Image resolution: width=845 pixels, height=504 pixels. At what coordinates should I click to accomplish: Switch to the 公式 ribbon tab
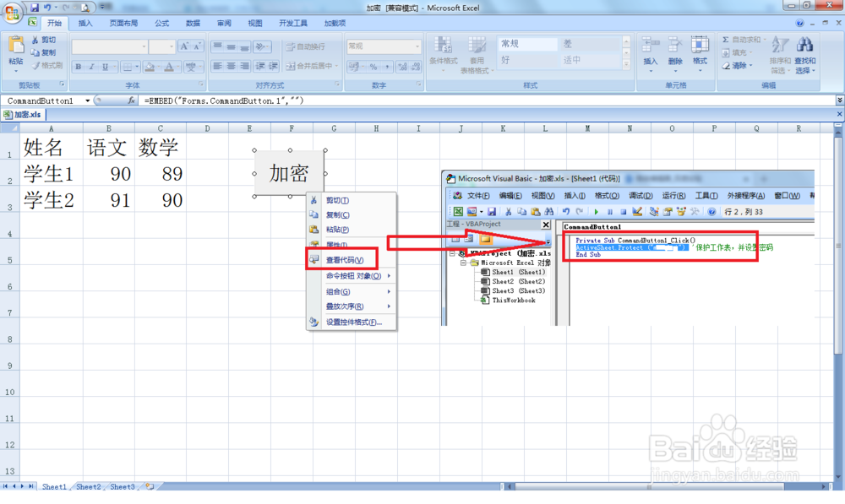coord(161,23)
